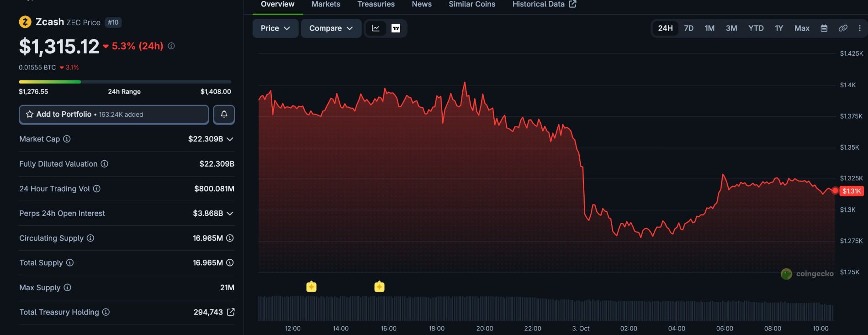Open external link icon beside 294,743
The width and height of the screenshot is (868, 335).
coord(231,312)
